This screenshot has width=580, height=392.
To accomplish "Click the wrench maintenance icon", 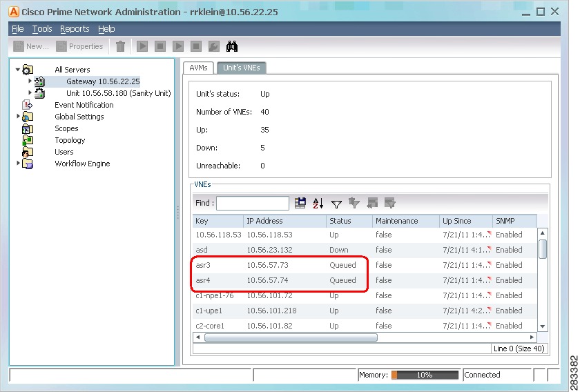I will (x=214, y=46).
